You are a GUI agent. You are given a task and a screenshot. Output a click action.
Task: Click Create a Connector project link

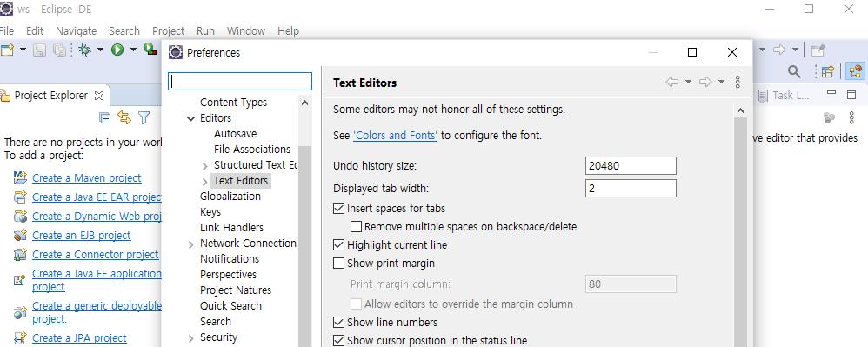click(x=95, y=255)
